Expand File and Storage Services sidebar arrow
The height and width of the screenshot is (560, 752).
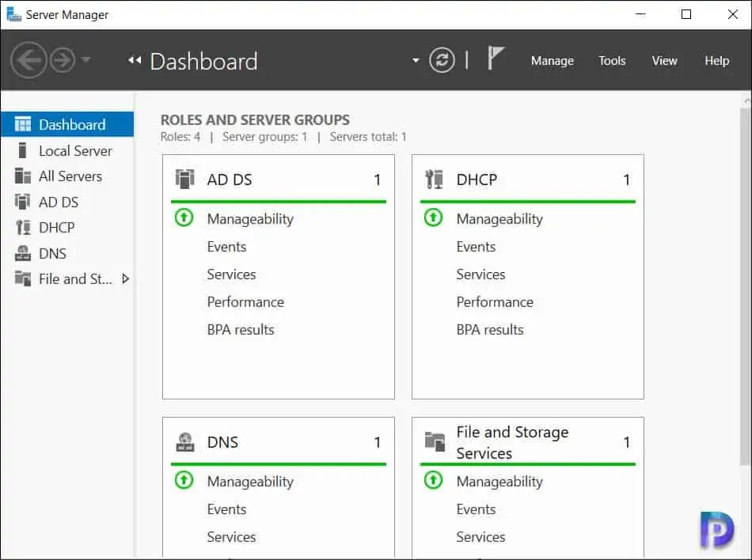(125, 278)
